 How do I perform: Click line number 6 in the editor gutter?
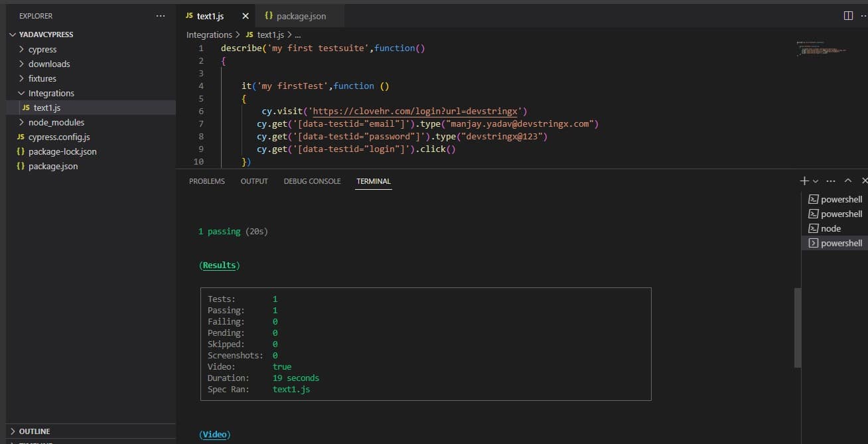click(201, 111)
